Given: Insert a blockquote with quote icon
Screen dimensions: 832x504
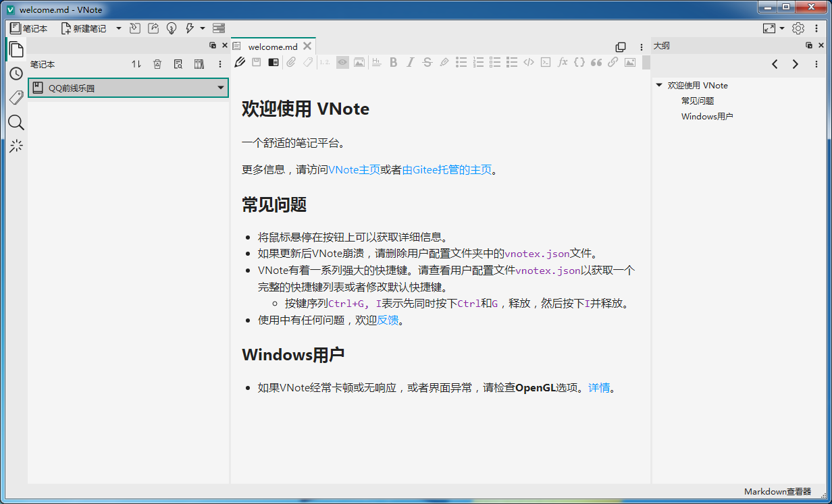Looking at the screenshot, I should pos(596,62).
